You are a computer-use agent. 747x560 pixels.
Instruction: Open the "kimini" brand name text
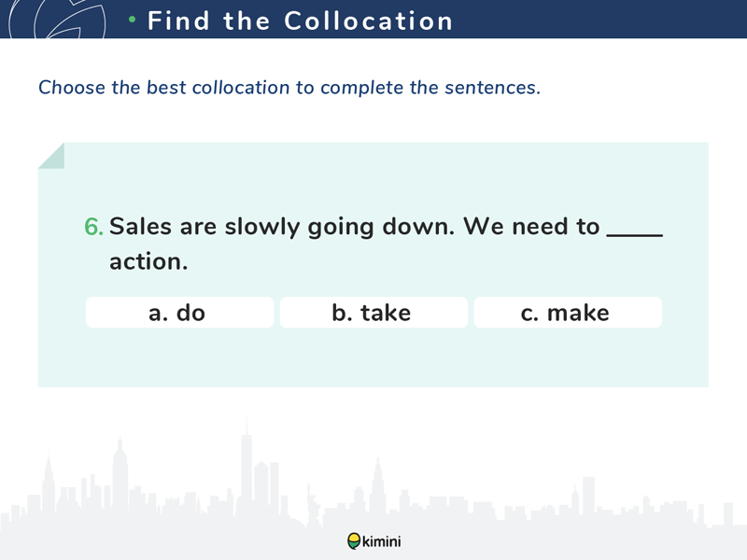(381, 540)
